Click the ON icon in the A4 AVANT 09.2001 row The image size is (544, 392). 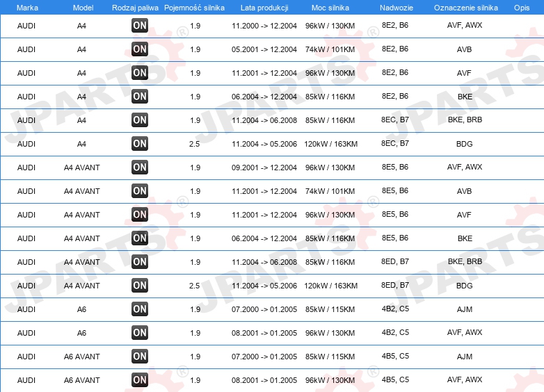click(140, 168)
